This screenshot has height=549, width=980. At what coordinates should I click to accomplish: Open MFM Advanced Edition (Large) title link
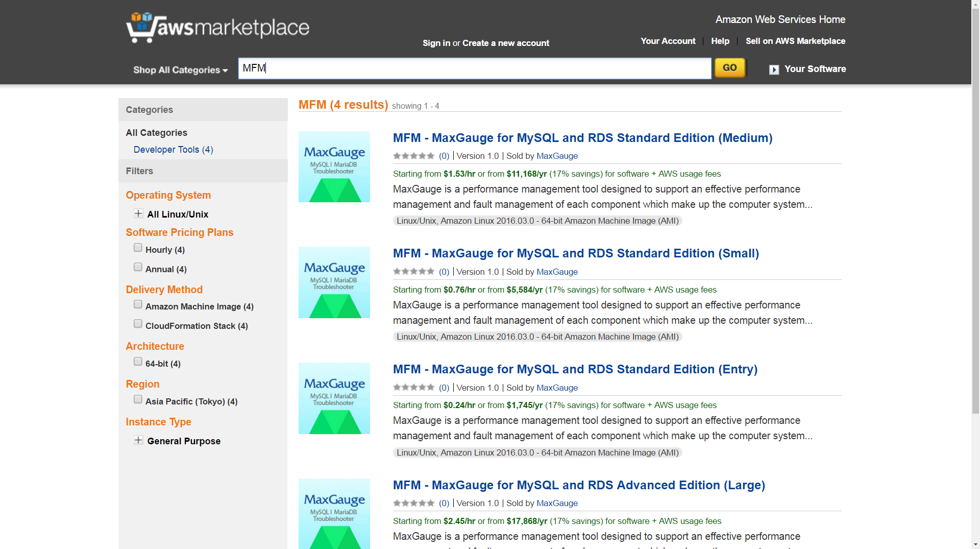click(579, 485)
